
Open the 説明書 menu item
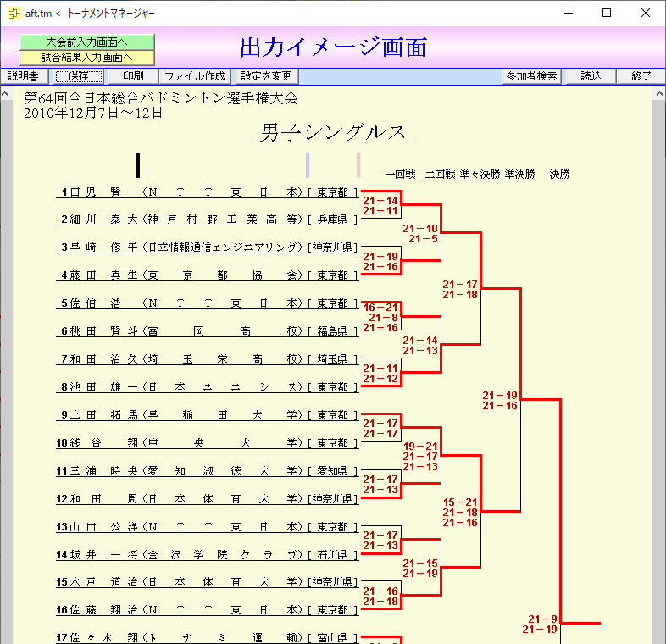24,76
